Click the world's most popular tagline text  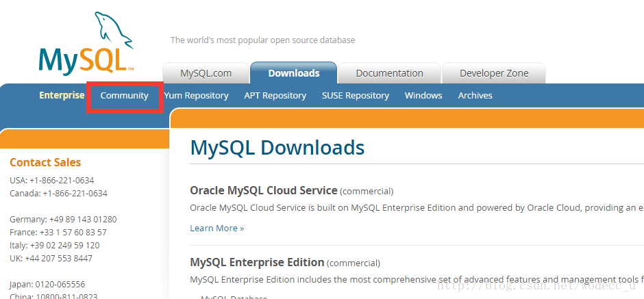point(263,40)
